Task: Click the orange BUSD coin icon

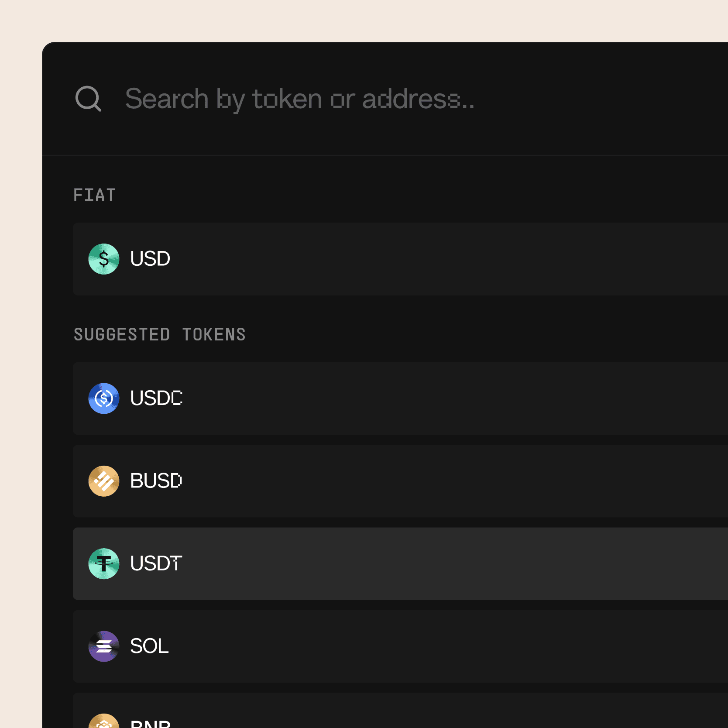Action: 104,481
